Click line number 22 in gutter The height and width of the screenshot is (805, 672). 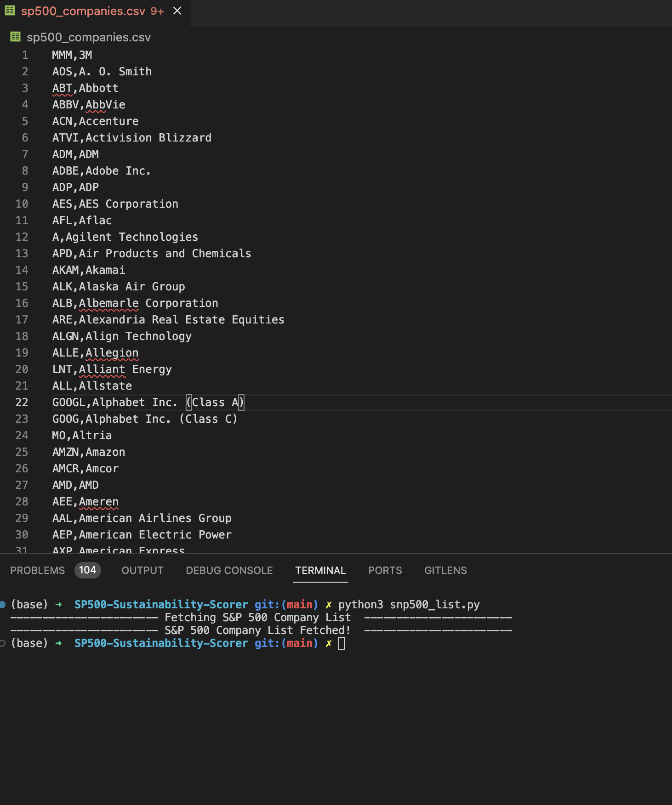[22, 402]
